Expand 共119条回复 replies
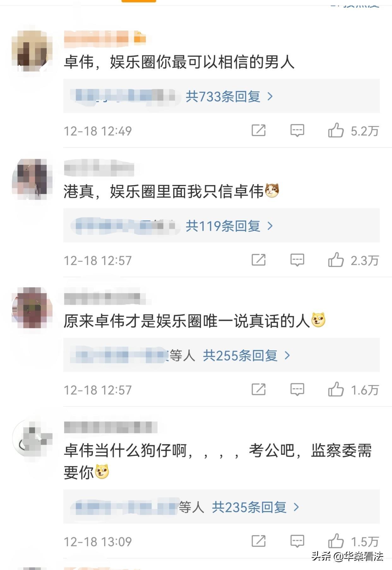 [x=229, y=226]
